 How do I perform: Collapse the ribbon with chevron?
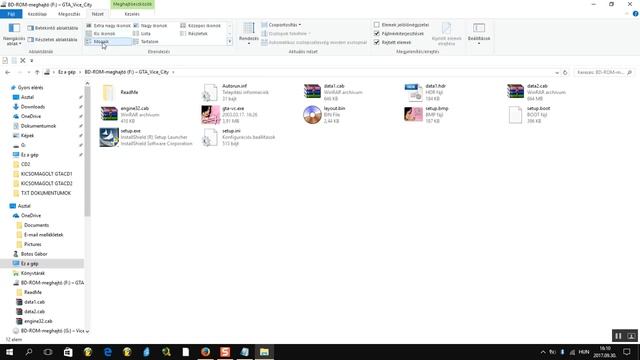tap(627, 14)
